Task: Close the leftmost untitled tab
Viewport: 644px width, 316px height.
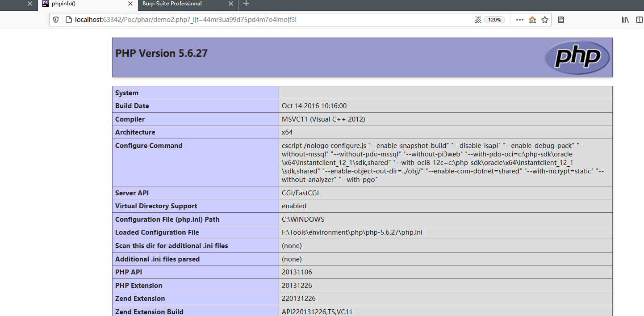Action: point(30,4)
